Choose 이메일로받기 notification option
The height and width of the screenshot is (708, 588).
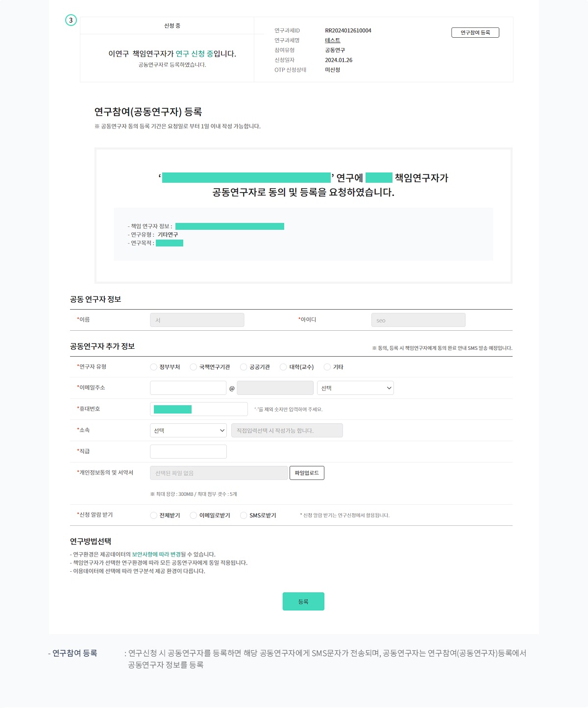pyautogui.click(x=194, y=515)
